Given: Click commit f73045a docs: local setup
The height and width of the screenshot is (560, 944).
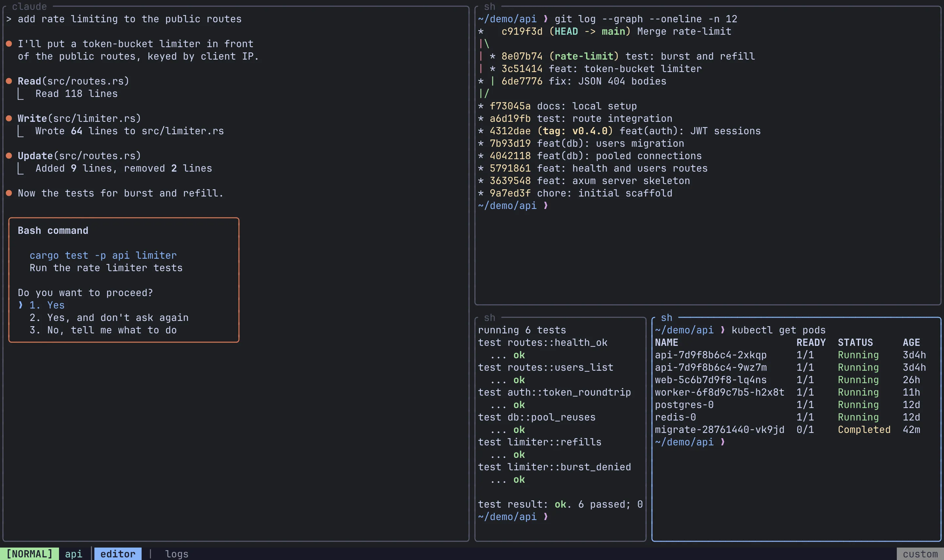Looking at the screenshot, I should [x=557, y=106].
